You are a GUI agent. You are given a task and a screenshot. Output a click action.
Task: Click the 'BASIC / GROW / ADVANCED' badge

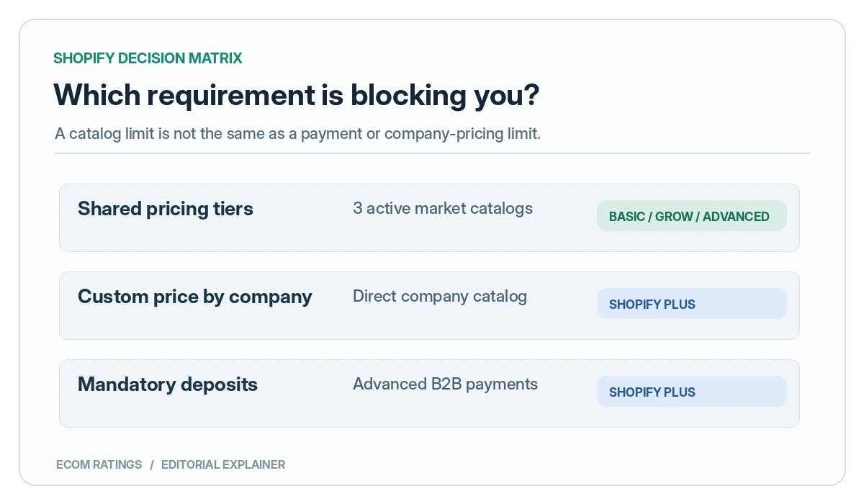pos(691,216)
